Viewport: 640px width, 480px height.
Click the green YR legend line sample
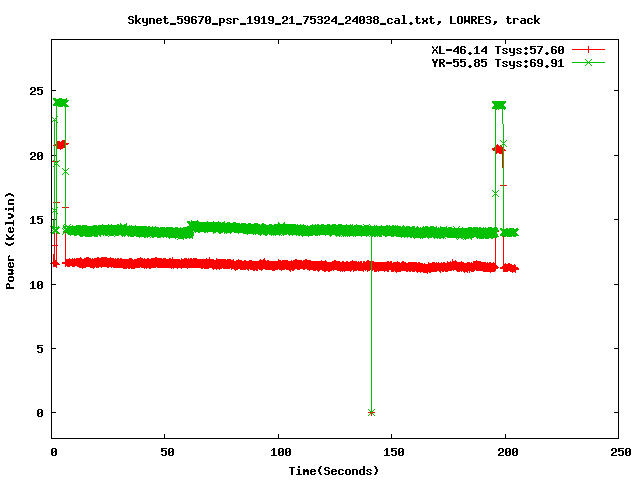tap(588, 62)
